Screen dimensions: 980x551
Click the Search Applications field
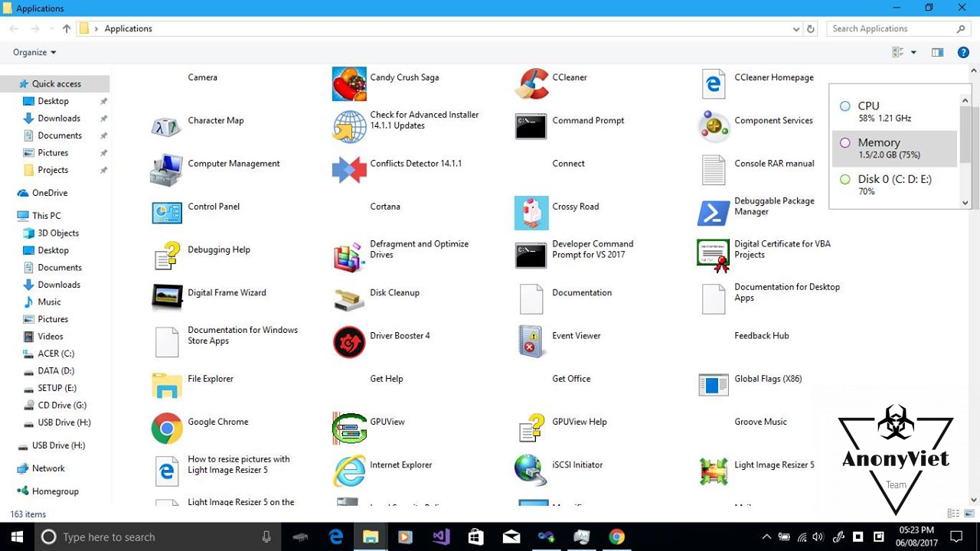click(899, 29)
